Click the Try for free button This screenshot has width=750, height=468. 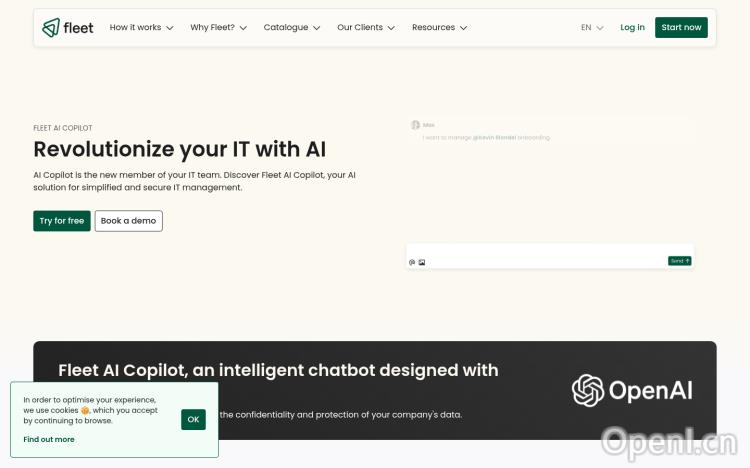(x=62, y=221)
